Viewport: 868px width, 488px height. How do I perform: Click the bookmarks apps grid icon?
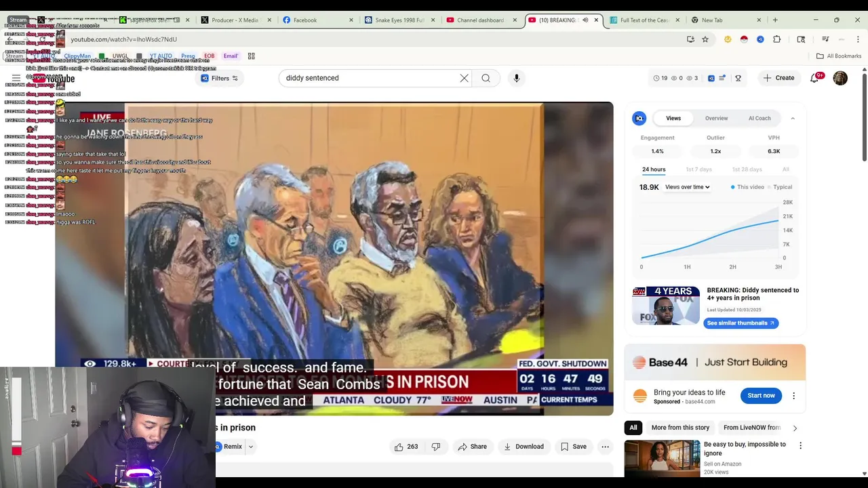pos(251,56)
